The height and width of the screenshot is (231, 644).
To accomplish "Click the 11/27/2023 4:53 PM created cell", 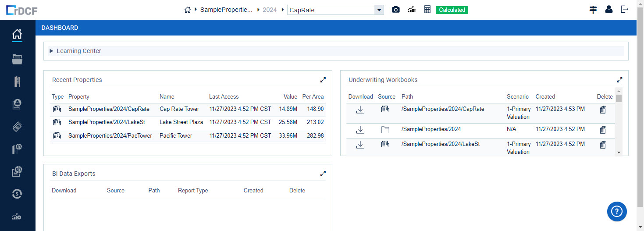I will coord(560,109).
